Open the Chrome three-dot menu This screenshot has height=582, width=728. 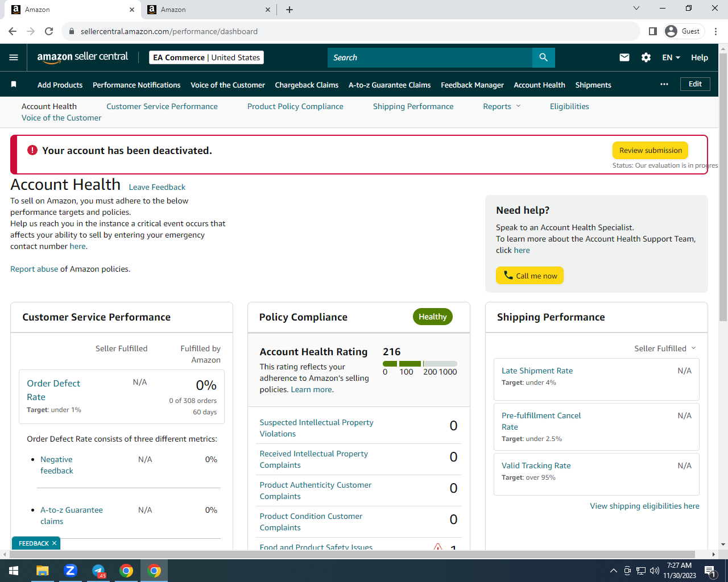(x=716, y=31)
